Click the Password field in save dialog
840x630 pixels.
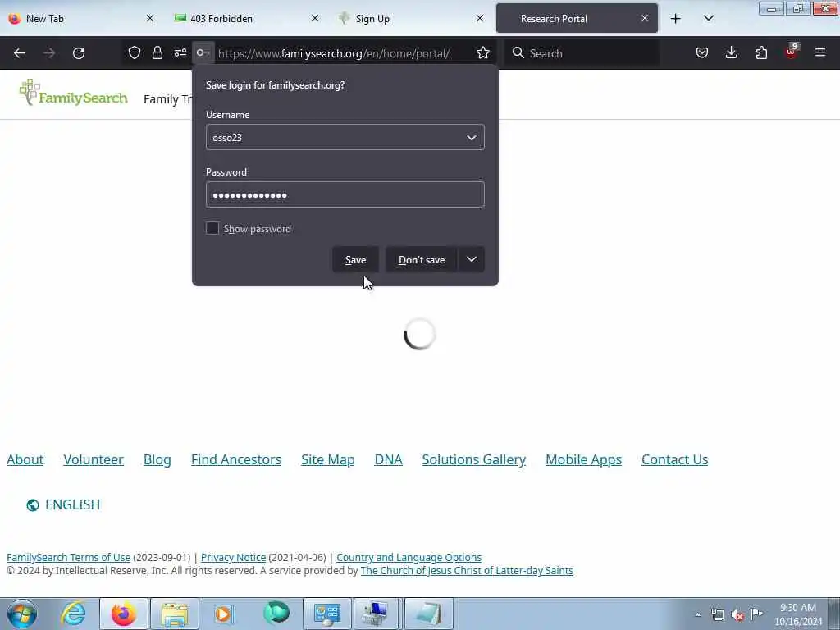[345, 194]
